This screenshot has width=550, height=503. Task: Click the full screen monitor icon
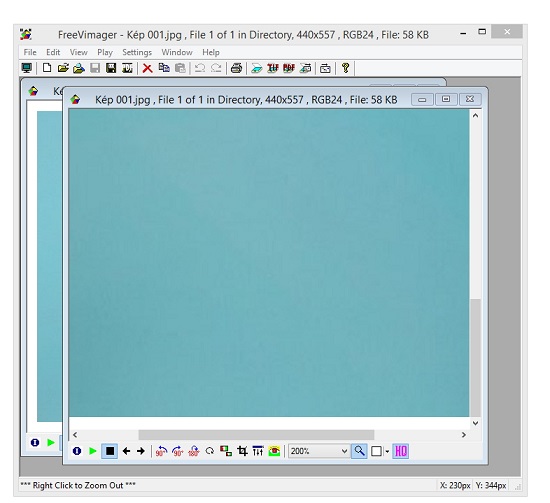pos(27,68)
